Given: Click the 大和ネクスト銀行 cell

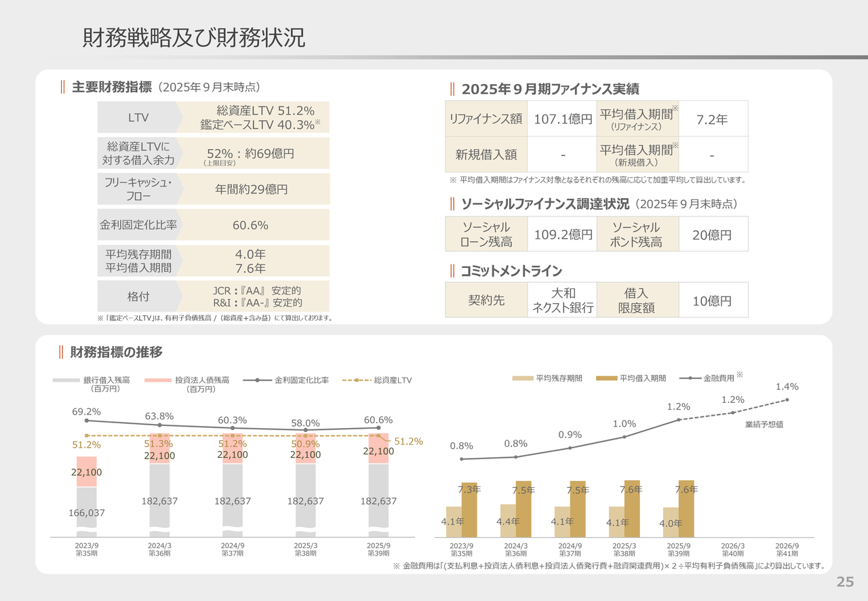Looking at the screenshot, I should coord(562,300).
